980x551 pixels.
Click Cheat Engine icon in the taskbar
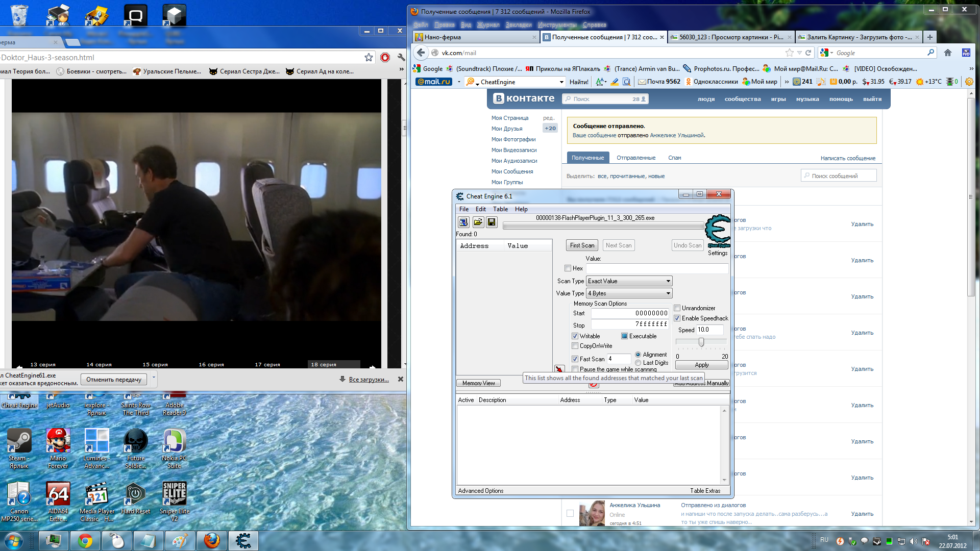click(x=243, y=541)
